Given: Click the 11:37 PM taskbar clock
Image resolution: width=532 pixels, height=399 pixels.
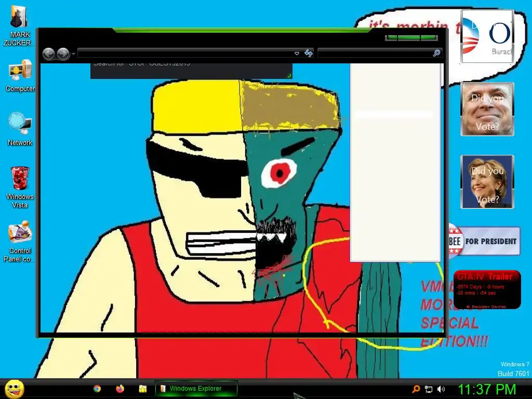Looking at the screenshot, I should [x=487, y=389].
